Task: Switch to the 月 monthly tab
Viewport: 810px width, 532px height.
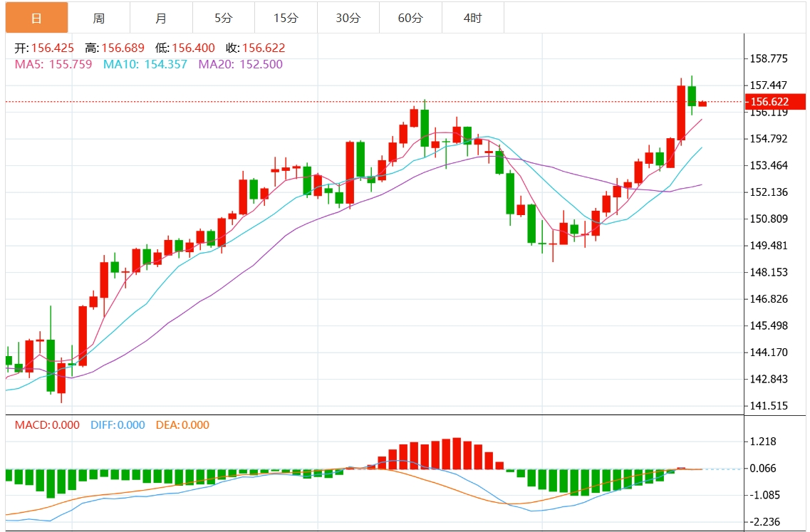Action: [x=161, y=18]
